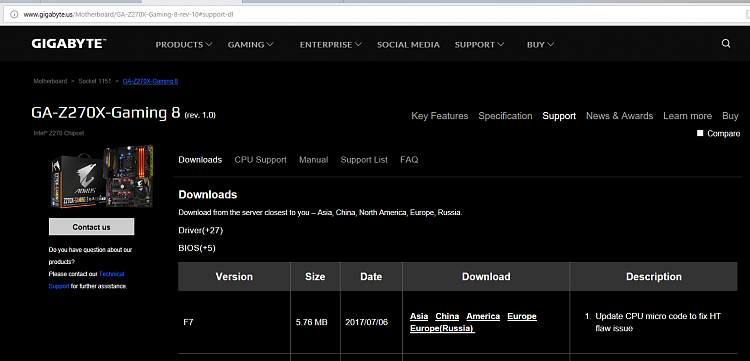
Task: Click the Size column header
Action: click(315, 276)
